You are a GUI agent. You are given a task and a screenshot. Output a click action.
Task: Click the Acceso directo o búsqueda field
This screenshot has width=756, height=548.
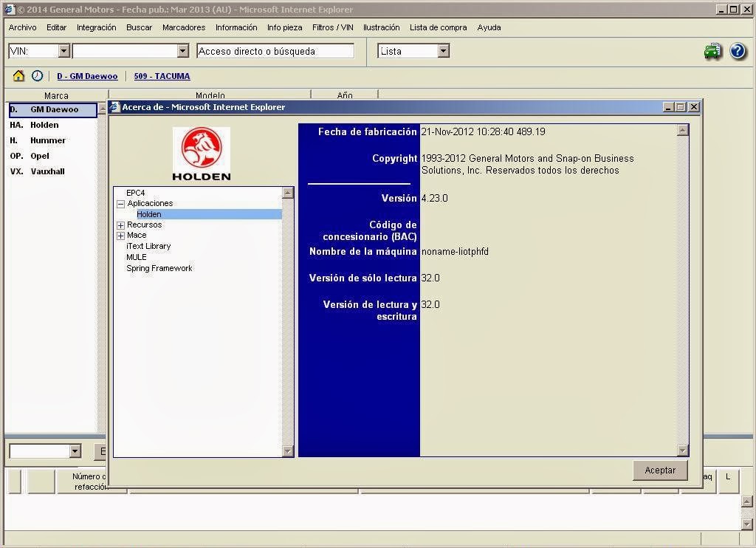point(275,51)
